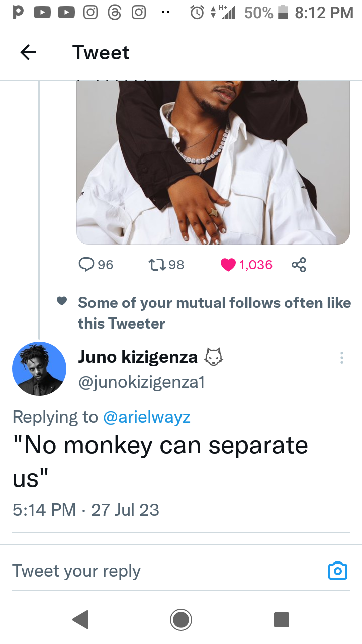Open Juno kizigenza's profile avatar
362x644 pixels.
pos(39,369)
